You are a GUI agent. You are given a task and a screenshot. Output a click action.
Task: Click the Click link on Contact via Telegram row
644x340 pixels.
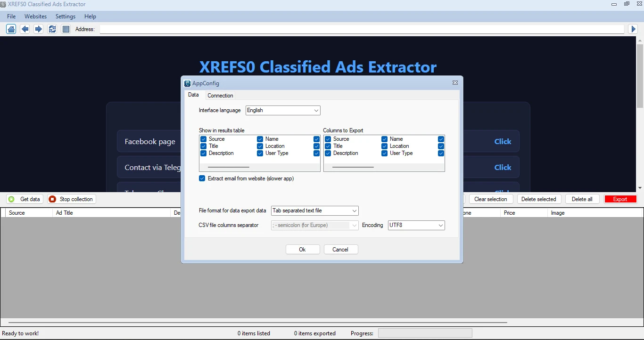(503, 167)
